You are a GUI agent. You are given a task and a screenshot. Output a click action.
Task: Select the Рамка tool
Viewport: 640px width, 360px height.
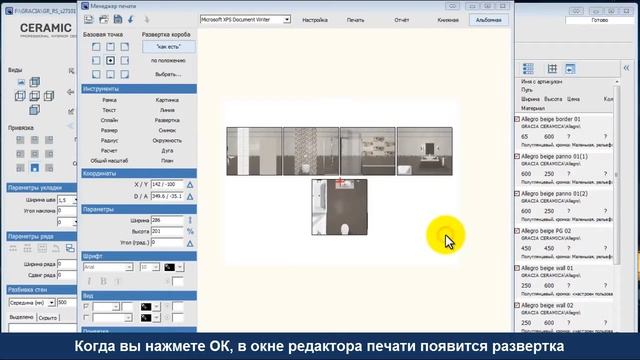[109, 100]
